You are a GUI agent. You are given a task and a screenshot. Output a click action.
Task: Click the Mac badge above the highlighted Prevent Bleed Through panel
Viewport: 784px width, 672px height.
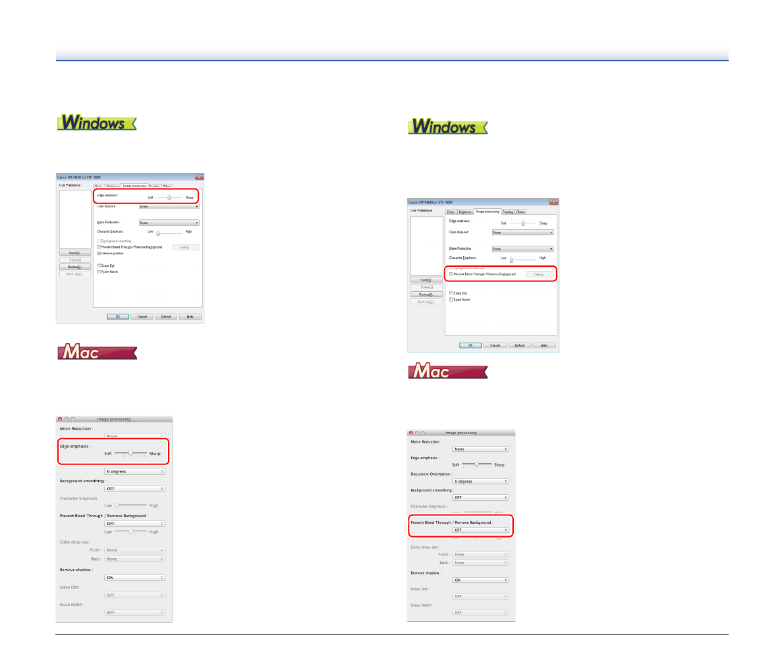pos(447,371)
